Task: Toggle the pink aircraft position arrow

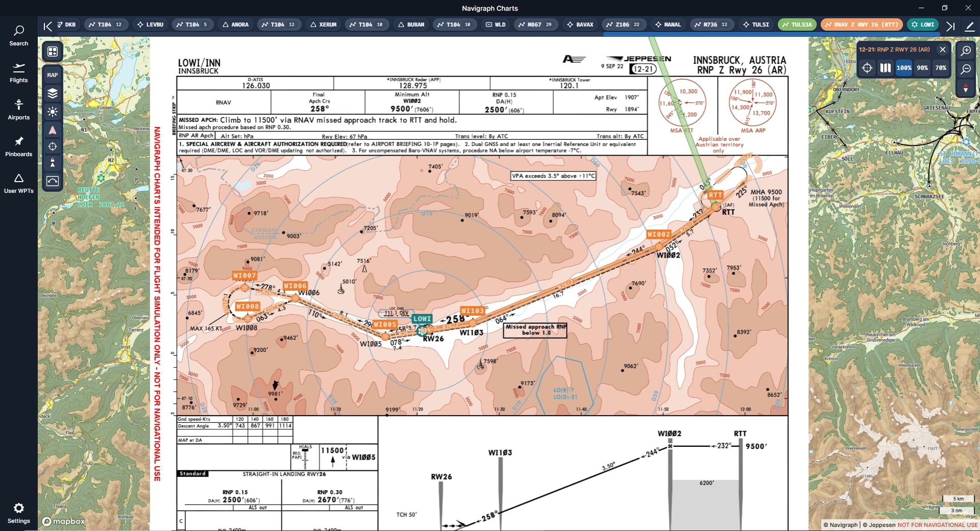Action: coord(53,130)
